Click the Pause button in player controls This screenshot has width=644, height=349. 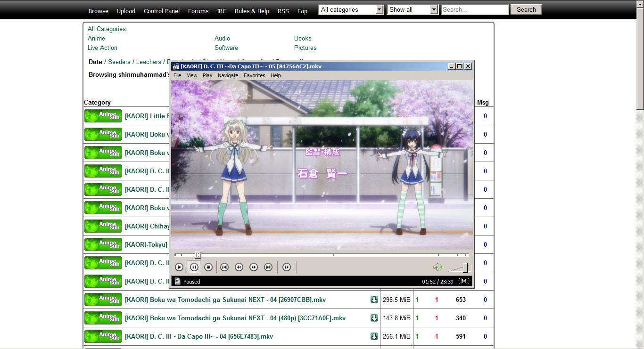[194, 267]
